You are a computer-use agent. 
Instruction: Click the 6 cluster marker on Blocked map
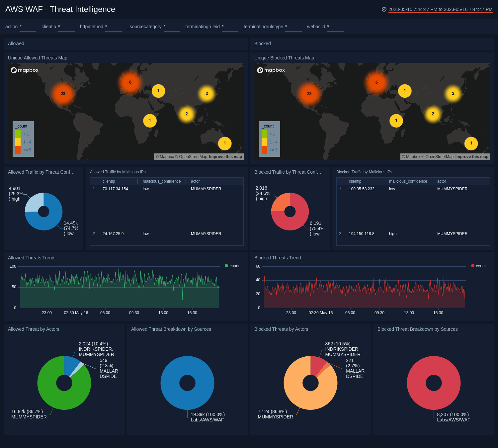point(376,82)
